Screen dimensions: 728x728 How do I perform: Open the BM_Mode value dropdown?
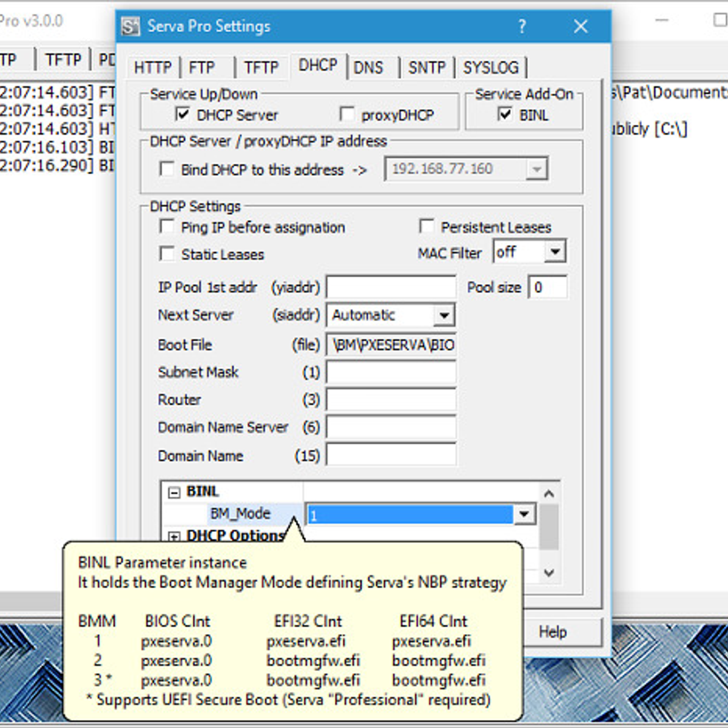click(x=524, y=514)
